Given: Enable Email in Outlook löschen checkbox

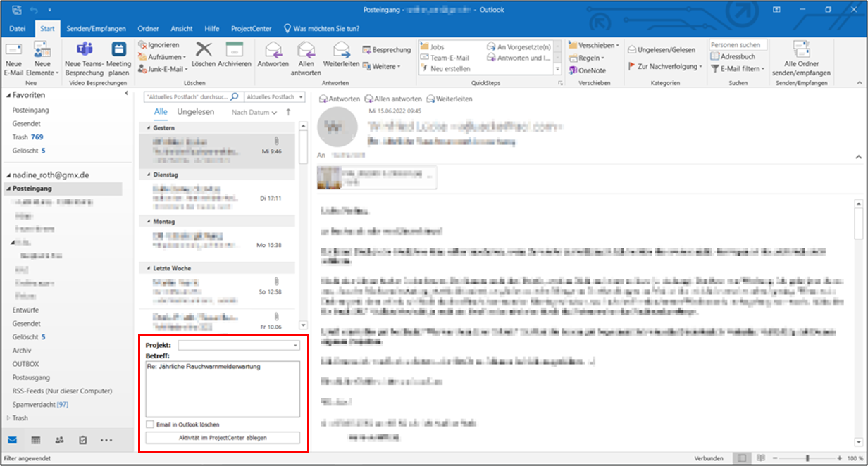Looking at the screenshot, I should coord(150,424).
